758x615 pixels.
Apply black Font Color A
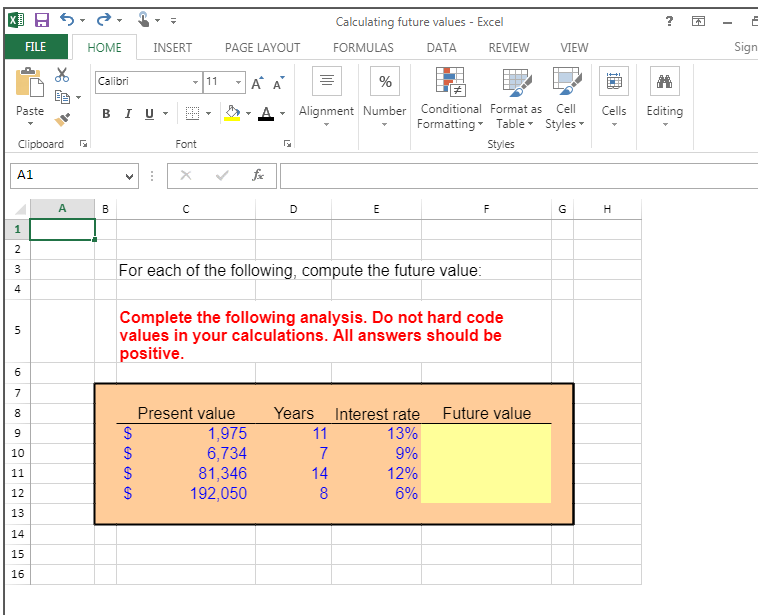click(x=266, y=113)
